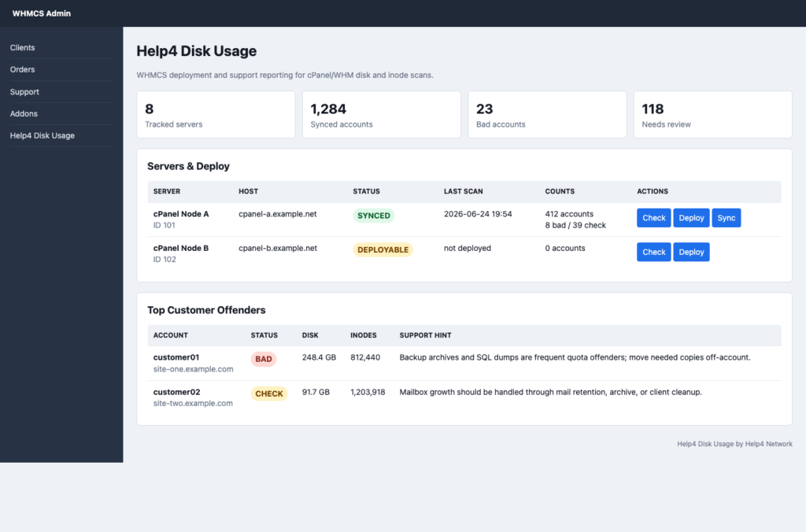Click host cpanel-b.example.net
Screen dimensions: 806x532
pyautogui.click(x=278, y=248)
